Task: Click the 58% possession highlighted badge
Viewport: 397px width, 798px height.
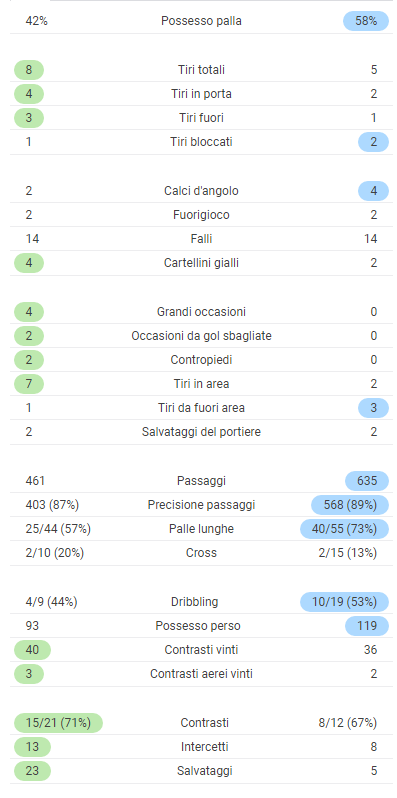Action: coord(366,21)
